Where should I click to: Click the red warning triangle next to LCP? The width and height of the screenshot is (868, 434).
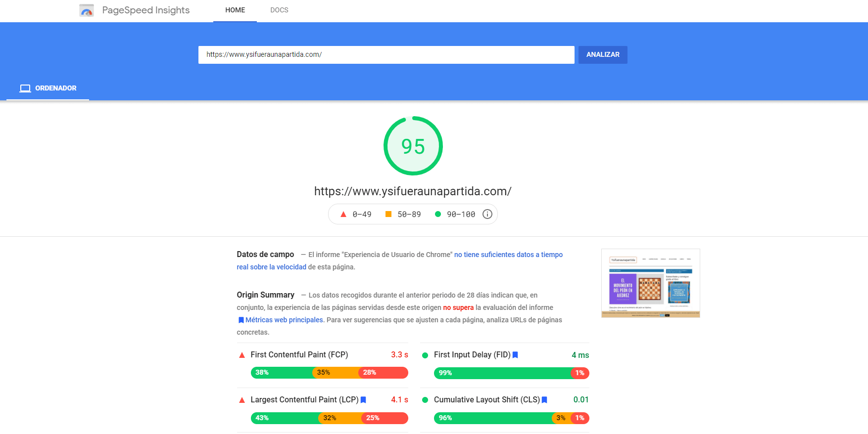242,400
